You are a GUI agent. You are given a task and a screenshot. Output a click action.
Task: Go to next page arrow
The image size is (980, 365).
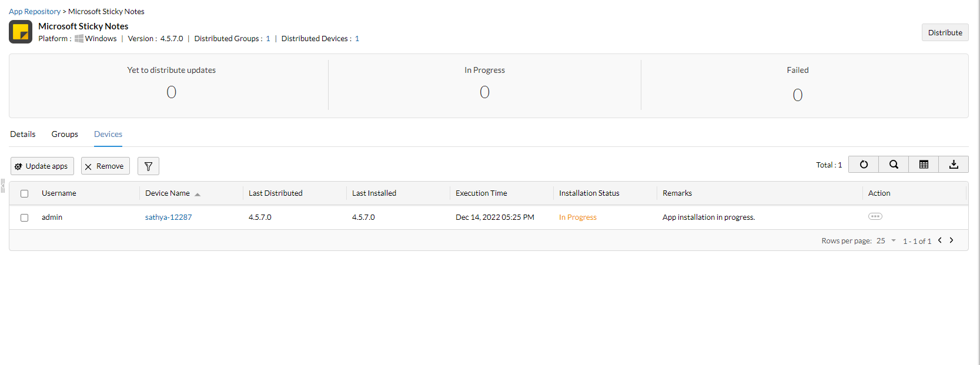click(951, 240)
